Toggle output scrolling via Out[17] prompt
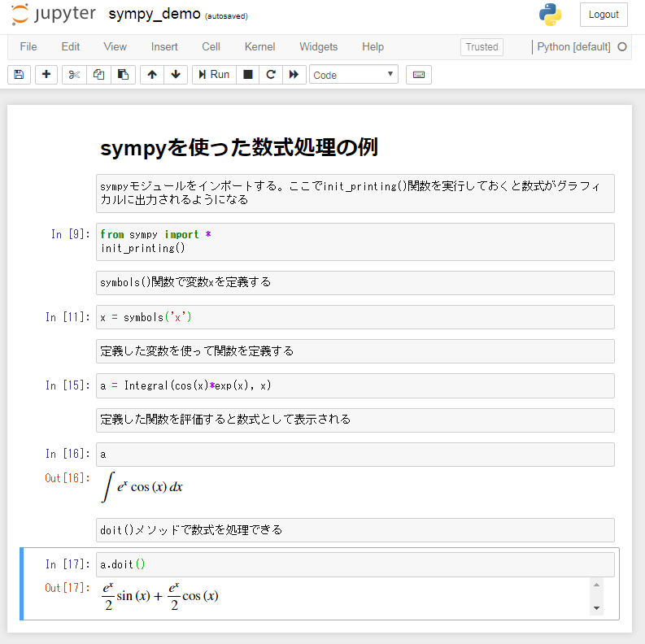645x644 pixels. pos(68,588)
